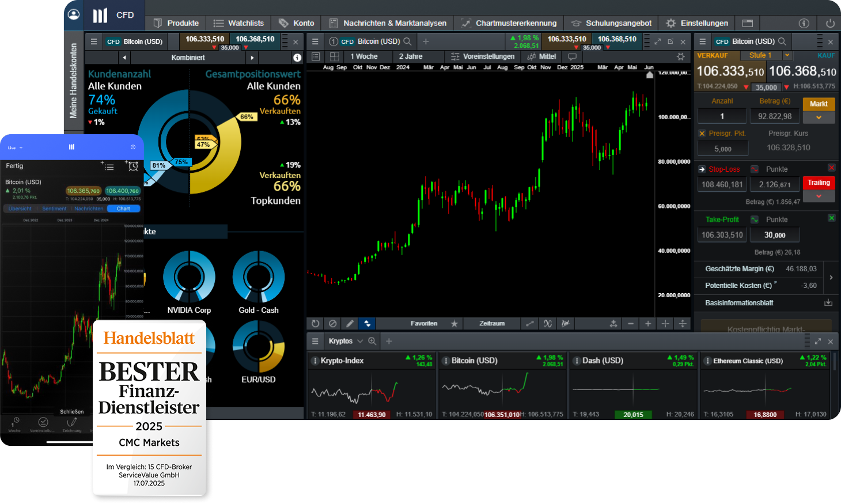Viewport: 841px width, 504px height.
Task: Click the crosshair icon in chart toolbar
Action: 665,324
